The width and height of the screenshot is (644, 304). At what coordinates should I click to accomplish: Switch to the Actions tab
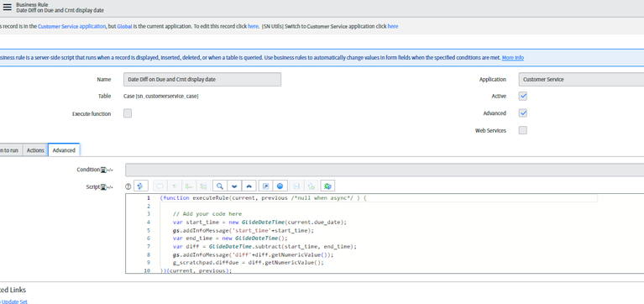[35, 150]
